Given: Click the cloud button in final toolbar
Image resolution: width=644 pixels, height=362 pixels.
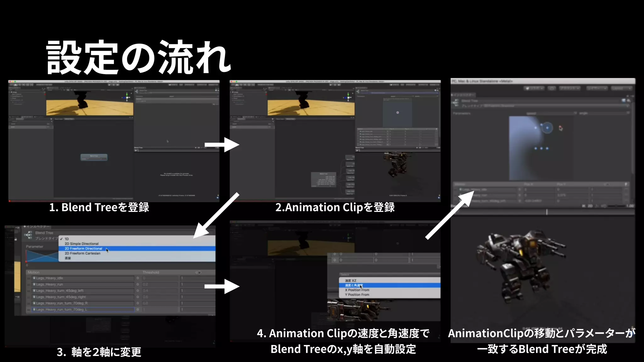Looking at the screenshot, I should pyautogui.click(x=552, y=88).
